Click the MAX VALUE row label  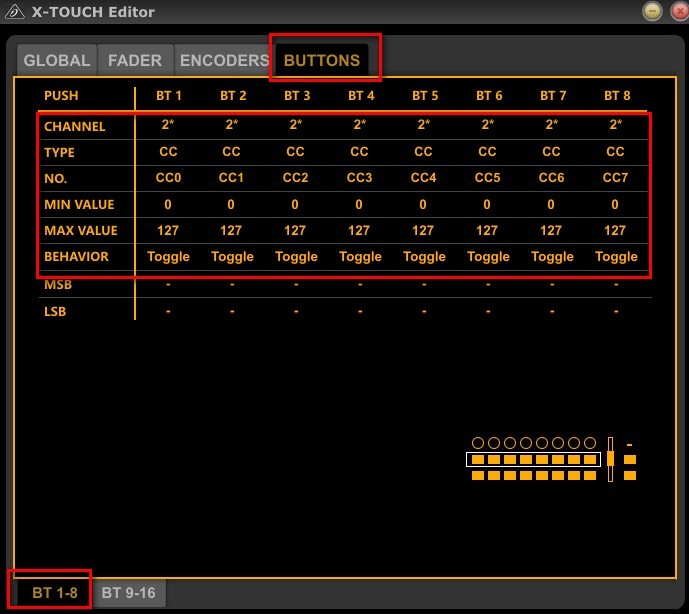click(81, 230)
